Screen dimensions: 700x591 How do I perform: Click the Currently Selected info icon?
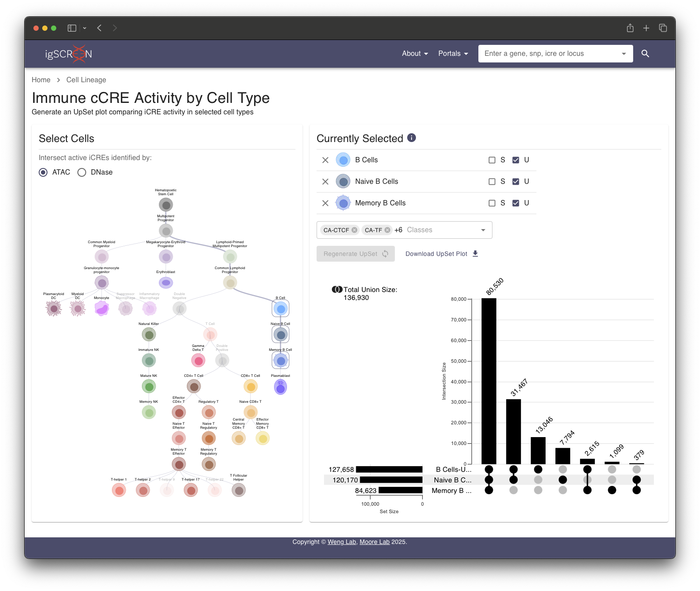click(x=412, y=138)
